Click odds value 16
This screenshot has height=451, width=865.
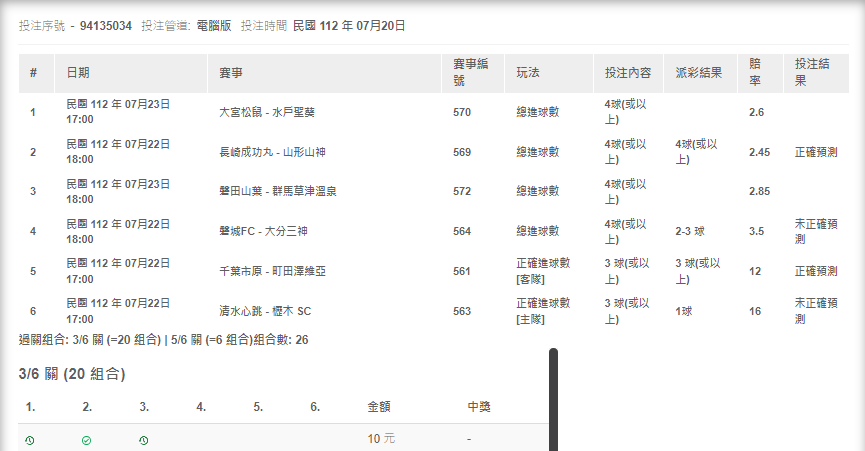tap(755, 311)
